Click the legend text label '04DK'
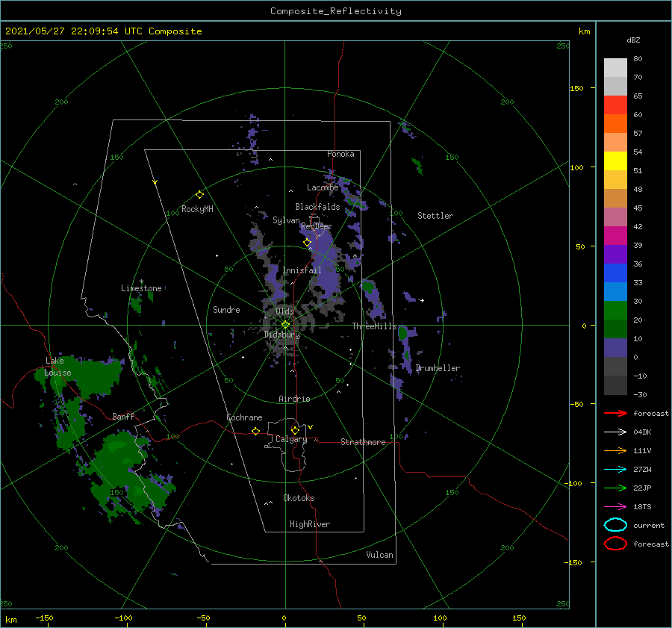The image size is (672, 628). tap(642, 432)
